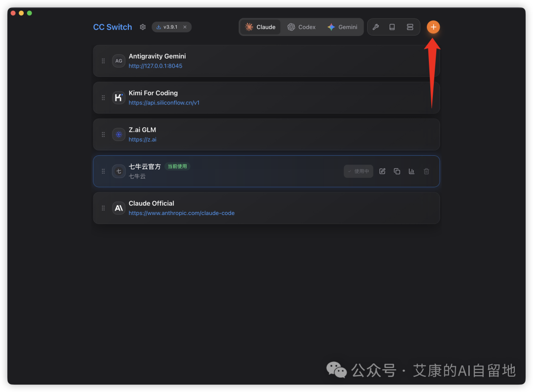Click the 七 avatar icon of 七牛云官方

(118, 172)
